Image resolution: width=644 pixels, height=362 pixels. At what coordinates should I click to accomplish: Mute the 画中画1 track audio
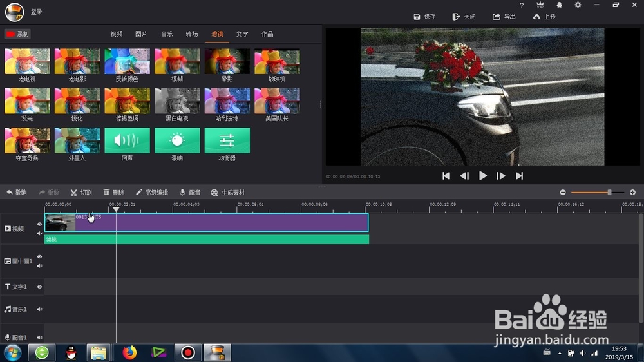click(x=39, y=266)
